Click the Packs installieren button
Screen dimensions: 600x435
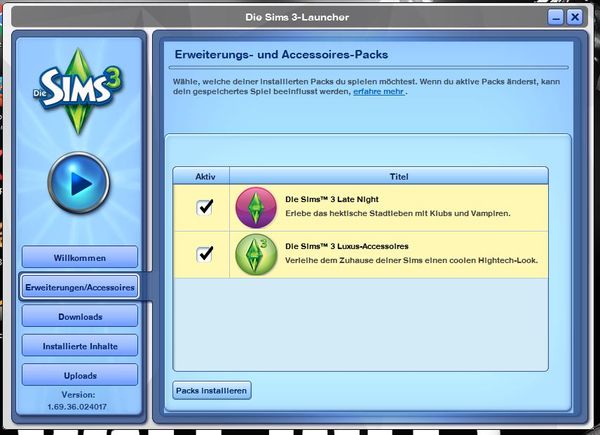(x=212, y=391)
